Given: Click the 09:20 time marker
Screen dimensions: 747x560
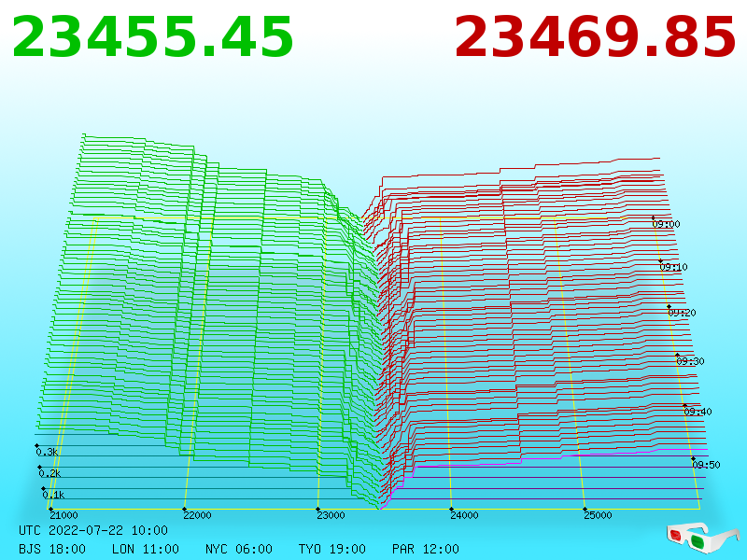Looking at the screenshot, I should (682, 313).
